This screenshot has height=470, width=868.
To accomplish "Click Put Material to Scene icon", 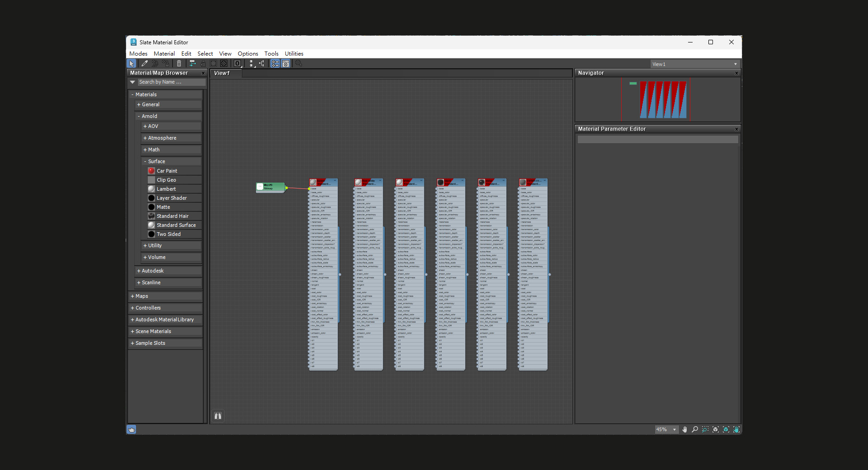I will tap(155, 64).
